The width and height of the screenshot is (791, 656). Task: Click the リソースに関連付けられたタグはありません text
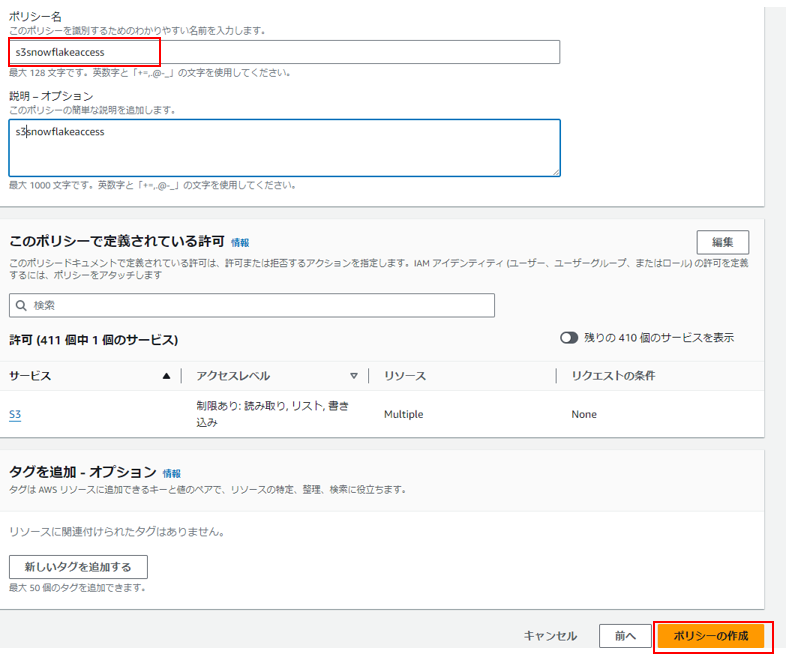[117, 531]
